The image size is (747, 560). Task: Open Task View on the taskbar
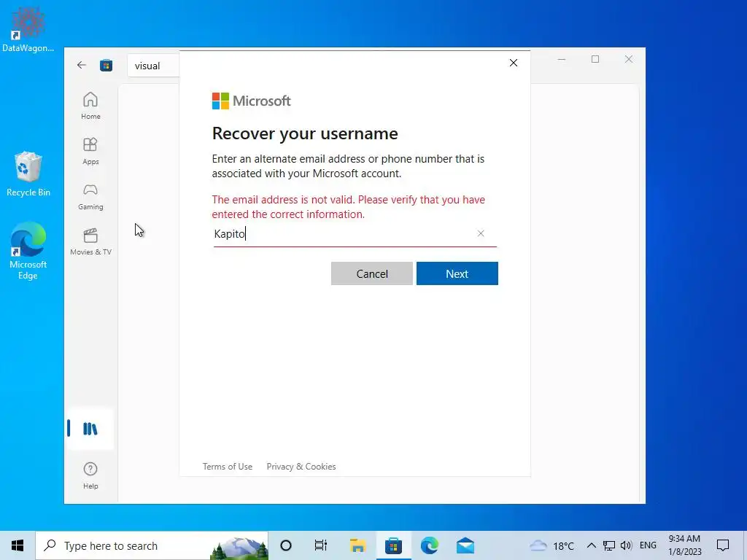[321, 545]
